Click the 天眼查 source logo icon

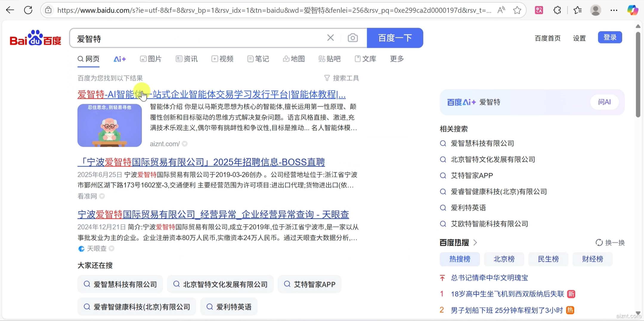[x=81, y=249]
